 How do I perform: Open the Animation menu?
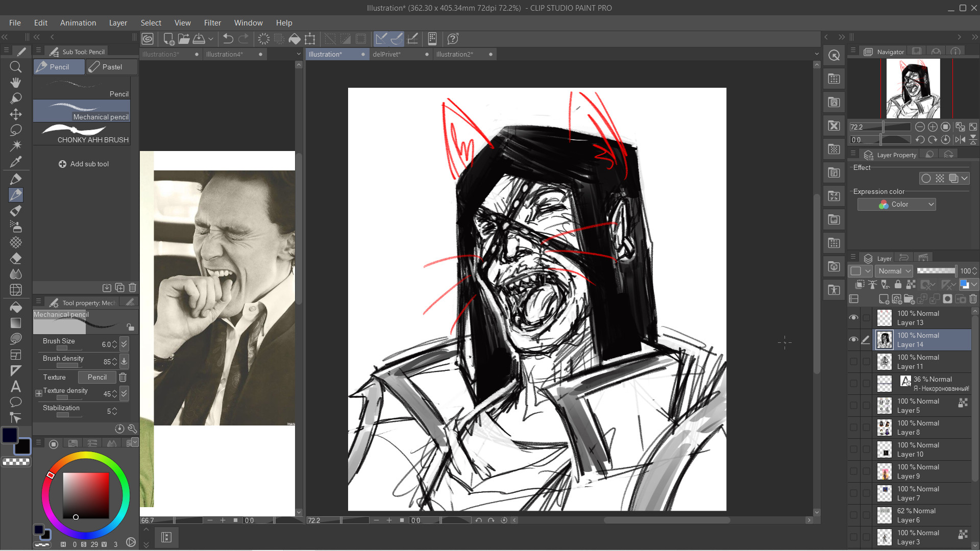(x=78, y=23)
